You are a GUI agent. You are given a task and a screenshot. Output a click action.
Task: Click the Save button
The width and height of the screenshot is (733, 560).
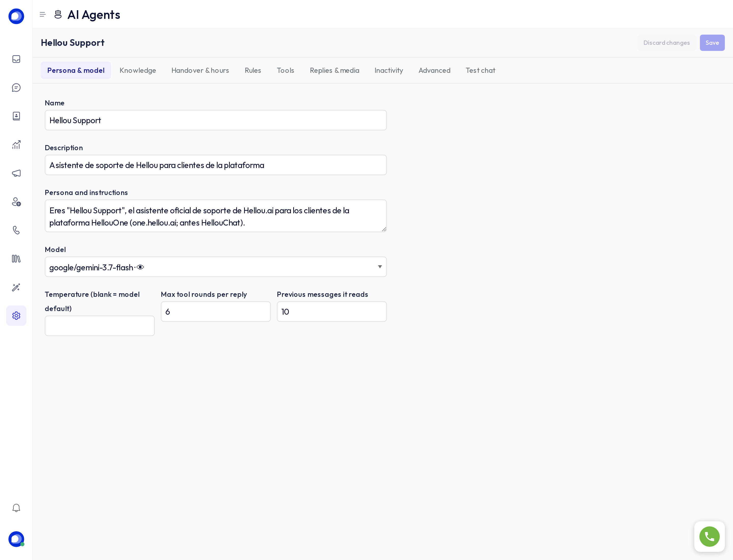point(712,43)
